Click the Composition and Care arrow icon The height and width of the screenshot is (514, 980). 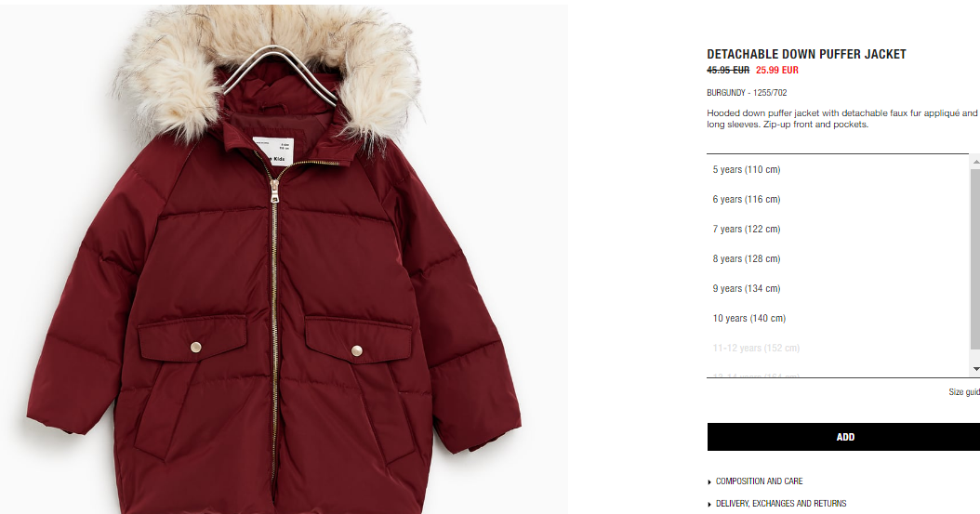[x=709, y=482]
